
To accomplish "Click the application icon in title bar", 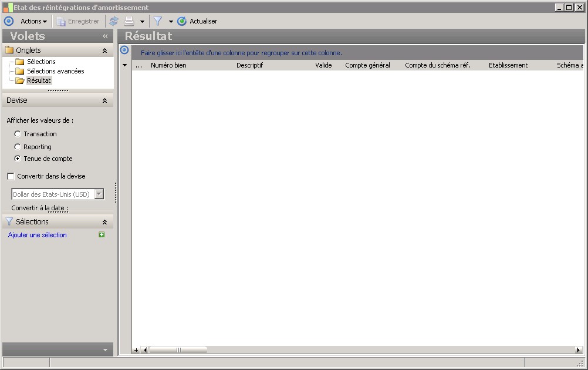I will coord(8,8).
